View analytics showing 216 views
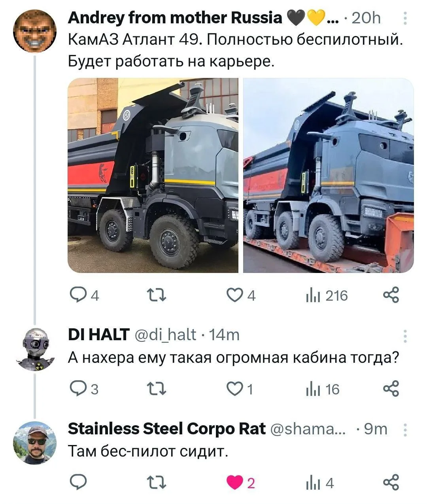This screenshot has width=427, height=504. [327, 296]
